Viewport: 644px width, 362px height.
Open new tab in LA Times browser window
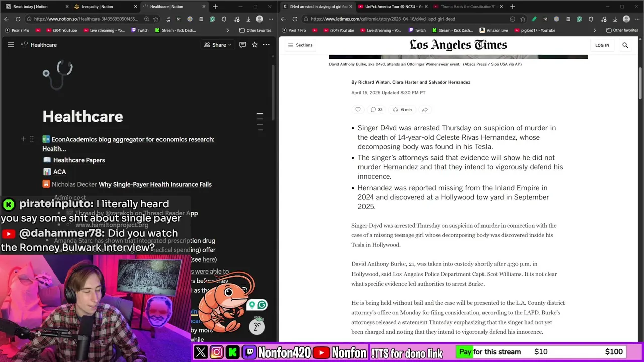(512, 7)
